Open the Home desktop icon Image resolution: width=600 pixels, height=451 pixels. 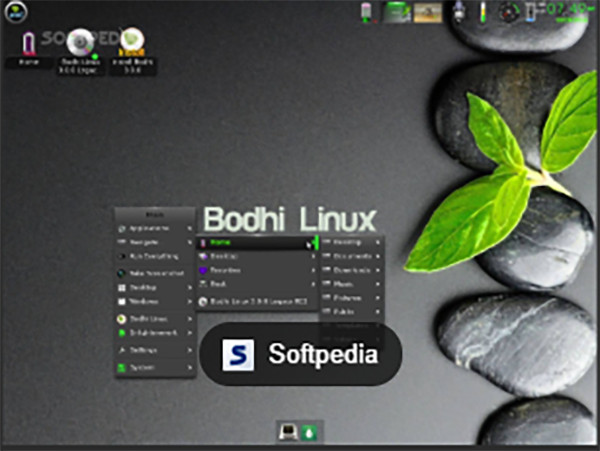pyautogui.click(x=29, y=49)
